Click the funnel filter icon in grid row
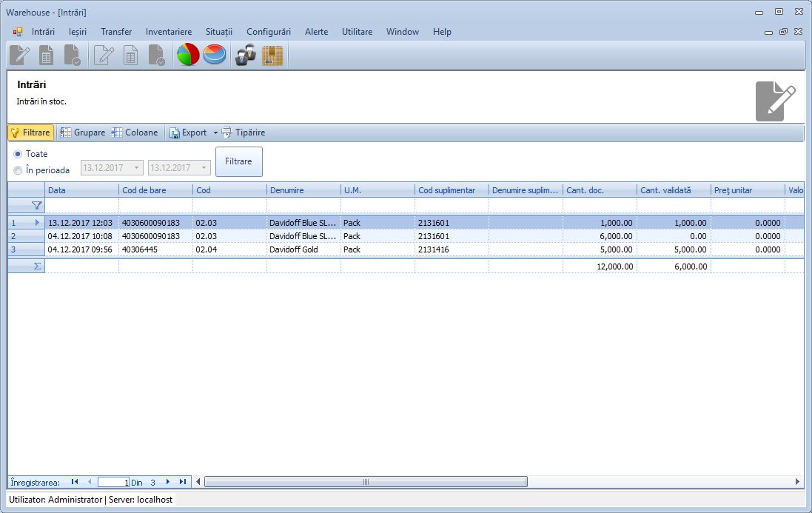Viewport: 812px width, 513px height. click(36, 205)
